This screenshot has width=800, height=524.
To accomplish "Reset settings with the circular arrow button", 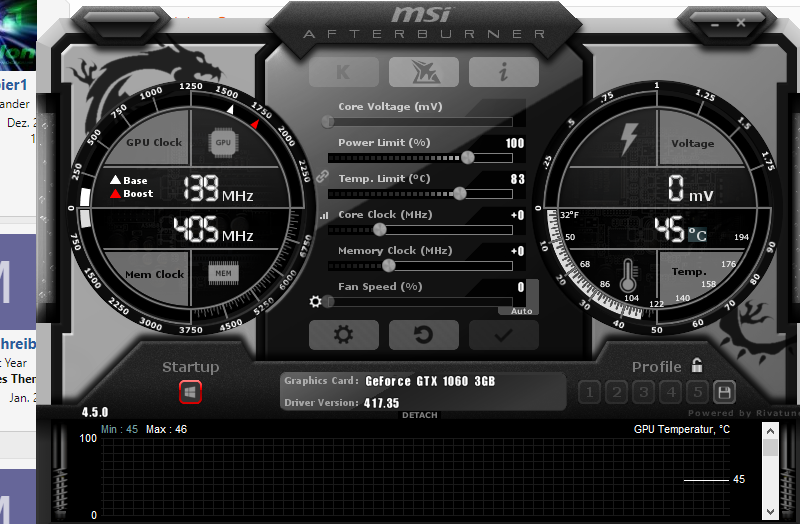I will click(423, 335).
